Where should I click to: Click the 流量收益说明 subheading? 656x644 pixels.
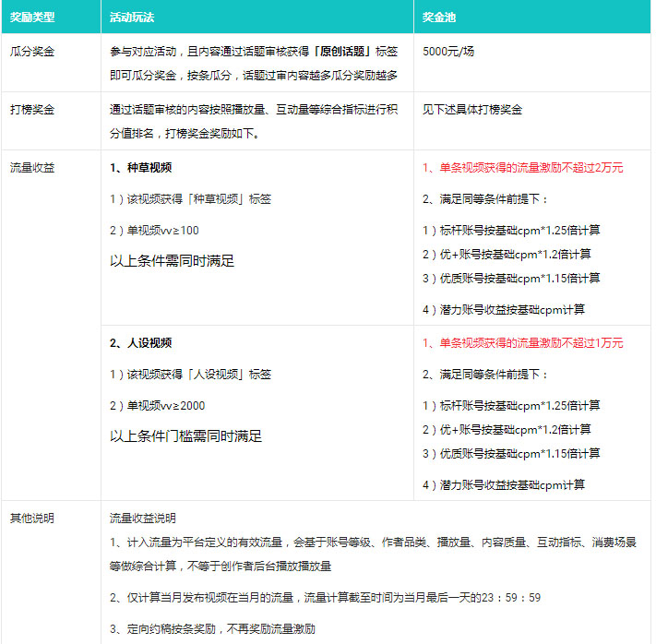143,519
